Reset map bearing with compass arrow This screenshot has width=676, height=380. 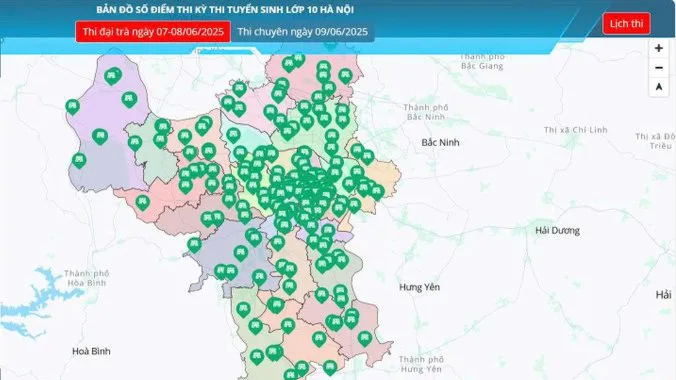click(658, 87)
